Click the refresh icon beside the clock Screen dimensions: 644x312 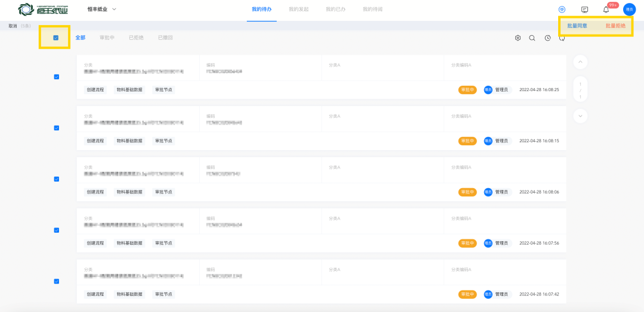[x=562, y=38]
